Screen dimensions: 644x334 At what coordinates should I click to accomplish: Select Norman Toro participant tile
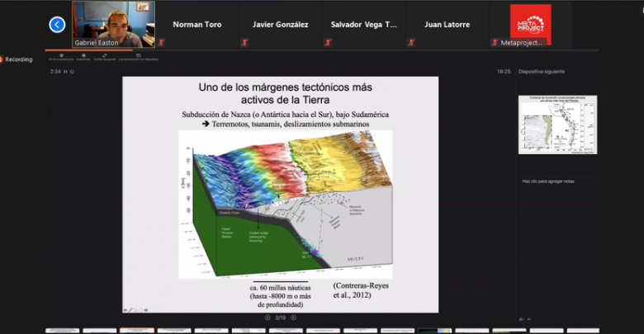point(197,25)
